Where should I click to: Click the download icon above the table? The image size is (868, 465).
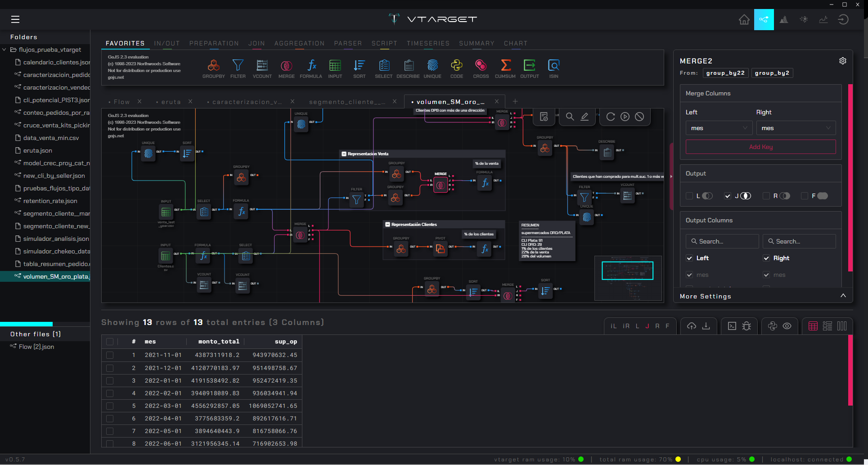[706, 326]
